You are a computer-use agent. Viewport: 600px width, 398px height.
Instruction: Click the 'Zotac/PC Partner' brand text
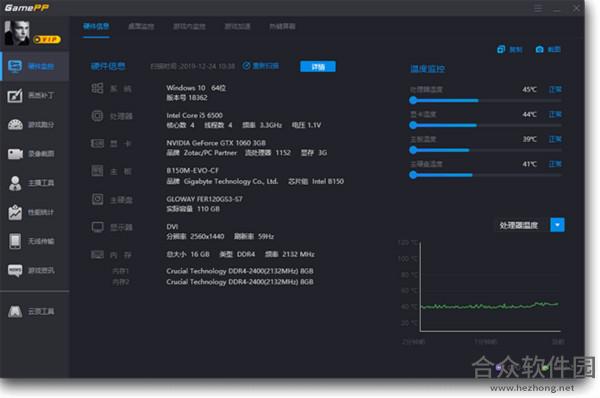coord(210,153)
